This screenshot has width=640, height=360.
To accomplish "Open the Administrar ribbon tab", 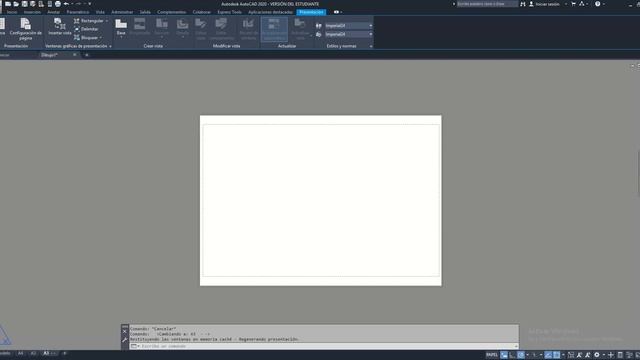I will click(122, 12).
